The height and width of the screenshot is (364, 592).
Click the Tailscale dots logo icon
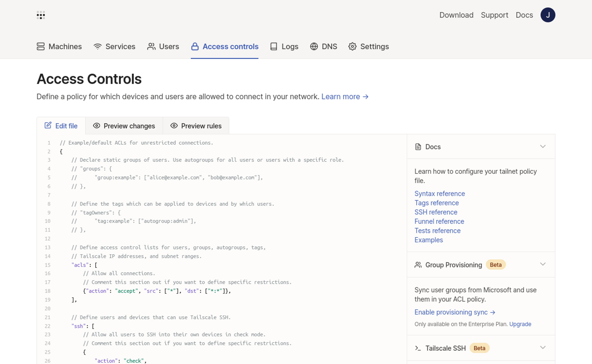[x=41, y=15]
